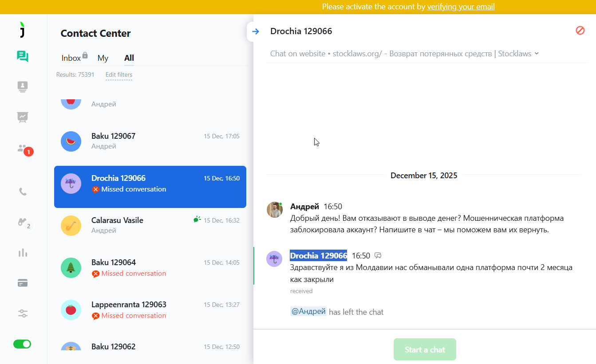Click the Contact Center heading

pos(95,33)
